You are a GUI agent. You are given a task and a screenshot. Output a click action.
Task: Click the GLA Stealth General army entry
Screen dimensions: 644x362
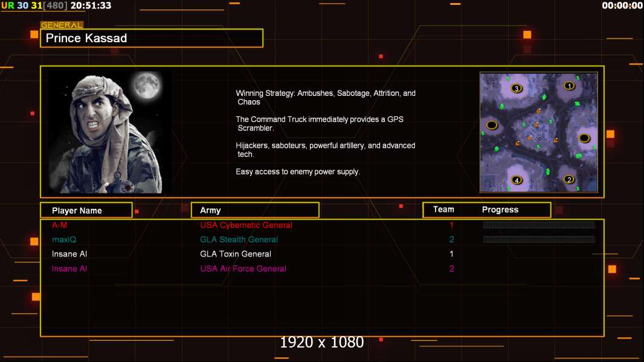coord(239,240)
